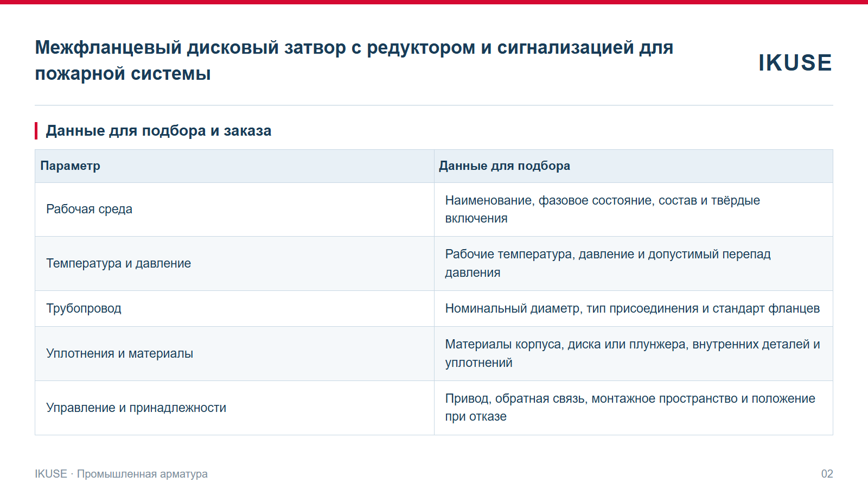Select the Уплотнения и материалы cell

(234, 354)
